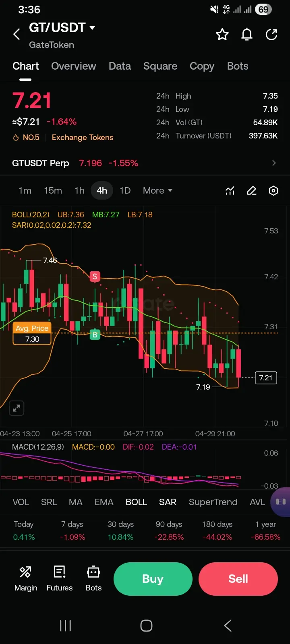Tap the current price tag 7.21 on chart

click(x=266, y=378)
